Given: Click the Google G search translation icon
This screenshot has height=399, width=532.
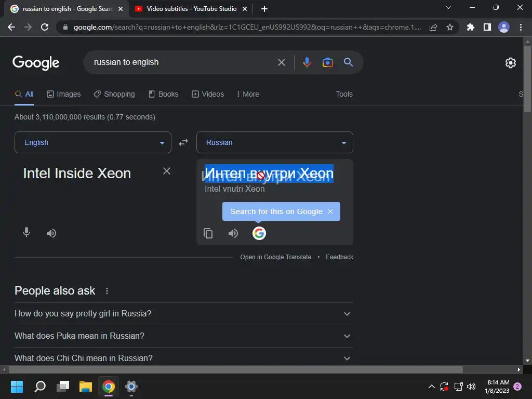Looking at the screenshot, I should (259, 233).
